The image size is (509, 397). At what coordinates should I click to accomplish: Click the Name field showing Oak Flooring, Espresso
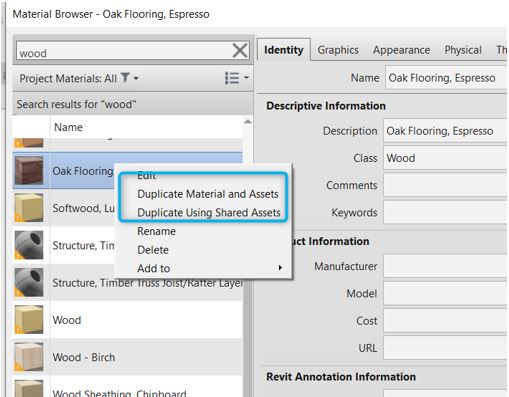446,78
